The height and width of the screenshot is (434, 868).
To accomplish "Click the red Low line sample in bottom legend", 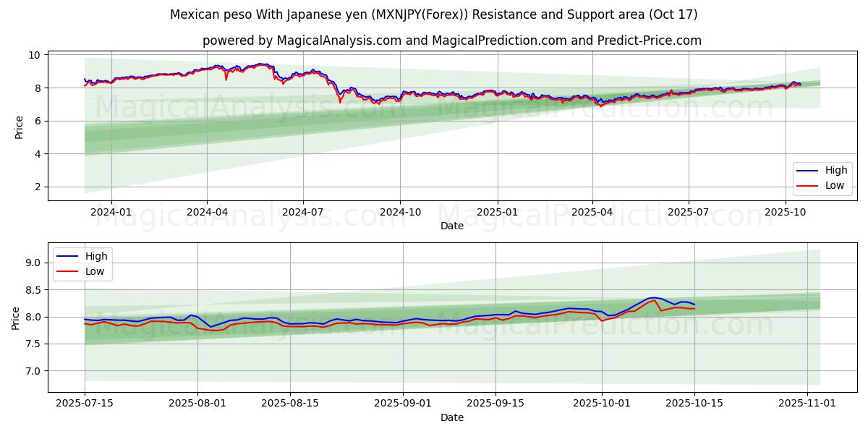I will point(69,271).
